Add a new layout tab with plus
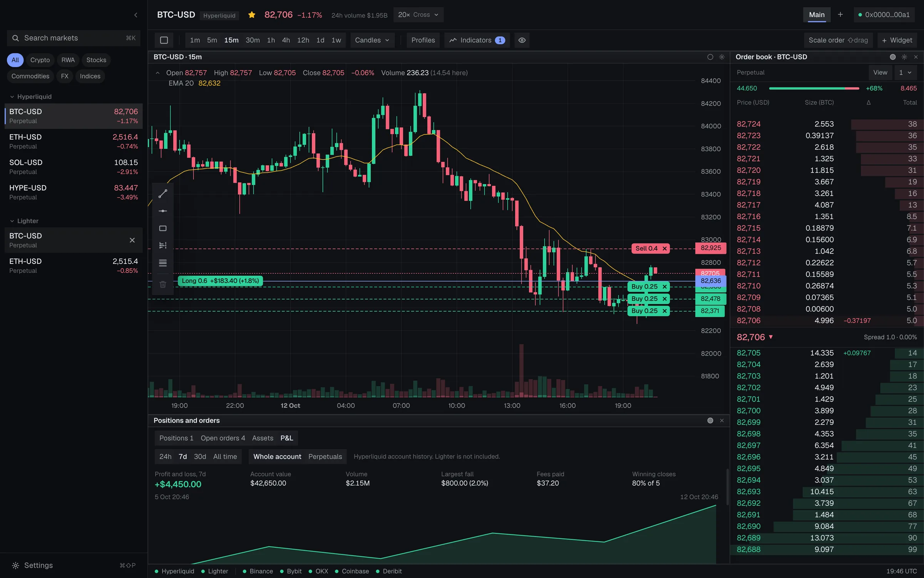Image resolution: width=924 pixels, height=578 pixels. click(x=840, y=15)
